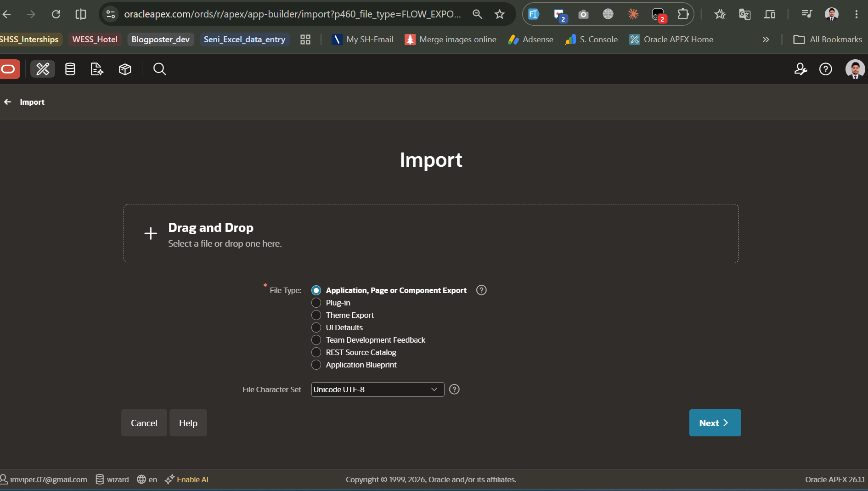Click the browser address bar URL
The image size is (868, 491).
click(x=292, y=14)
